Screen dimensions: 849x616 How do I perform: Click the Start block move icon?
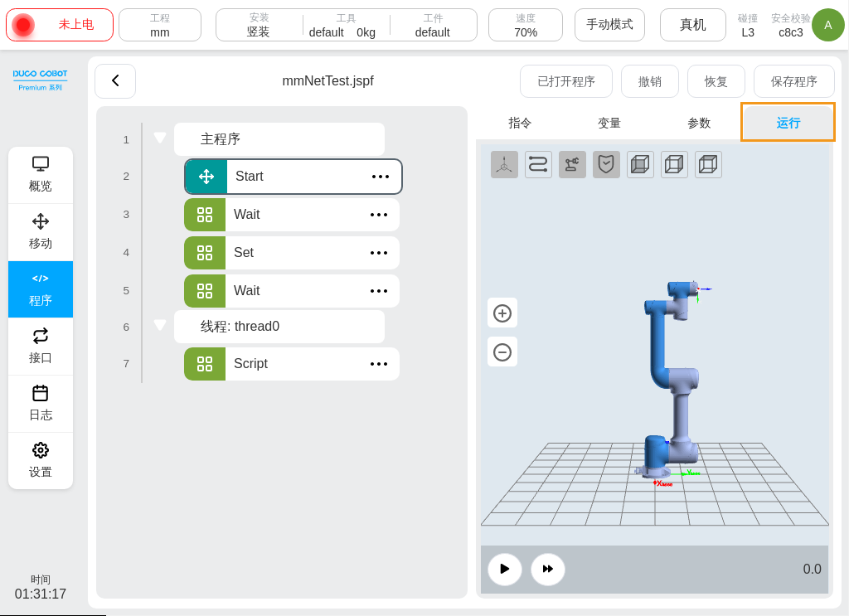click(x=206, y=177)
